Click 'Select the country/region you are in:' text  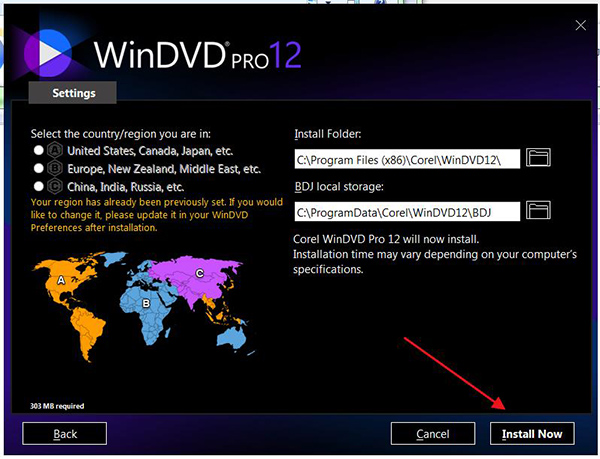[121, 134]
